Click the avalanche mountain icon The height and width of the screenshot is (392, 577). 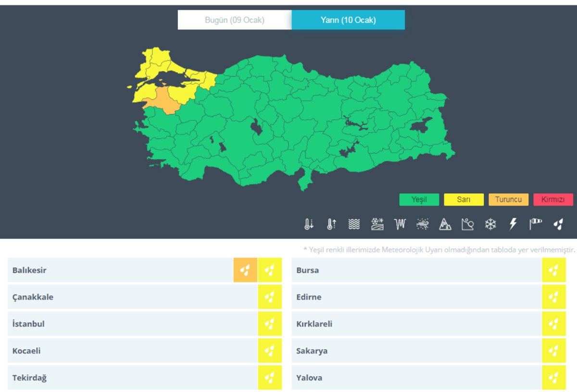click(x=445, y=224)
